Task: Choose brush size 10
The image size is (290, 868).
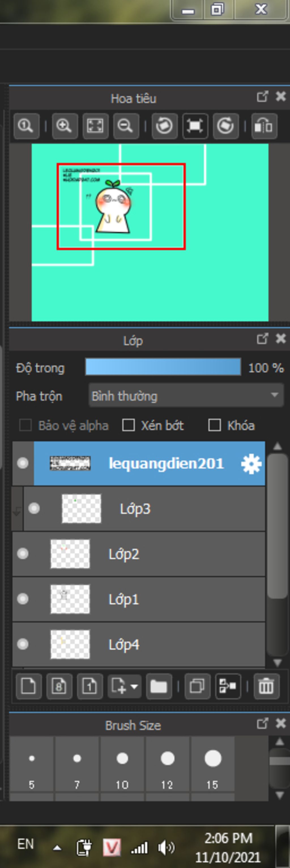Action: (122, 765)
